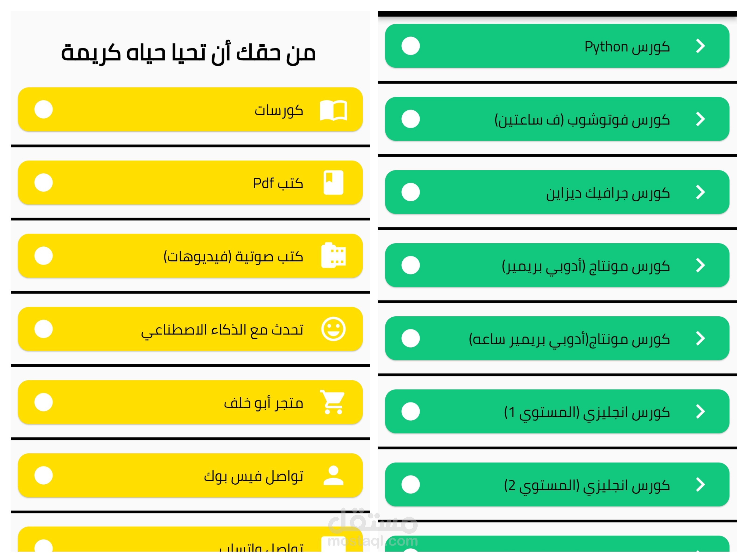746x560 pixels.
Task: Select the white circle on كورس جرافيك ديزاين row
Action: coord(410,192)
